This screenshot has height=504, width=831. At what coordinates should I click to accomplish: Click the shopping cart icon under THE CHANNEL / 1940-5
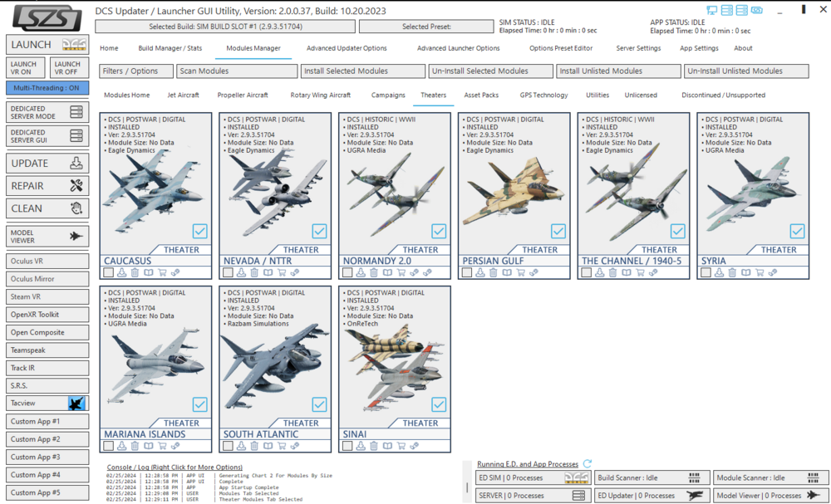(640, 272)
